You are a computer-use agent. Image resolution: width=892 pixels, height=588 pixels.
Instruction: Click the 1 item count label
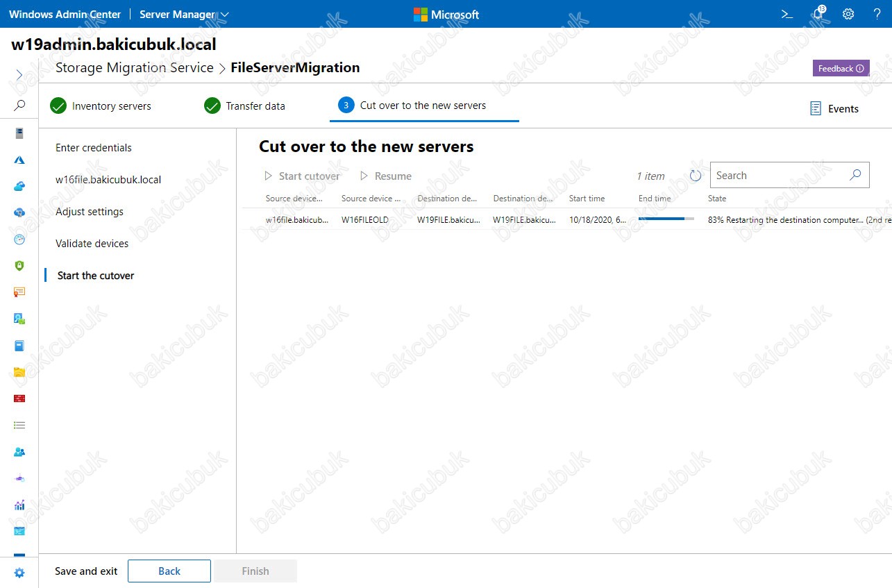(x=651, y=176)
